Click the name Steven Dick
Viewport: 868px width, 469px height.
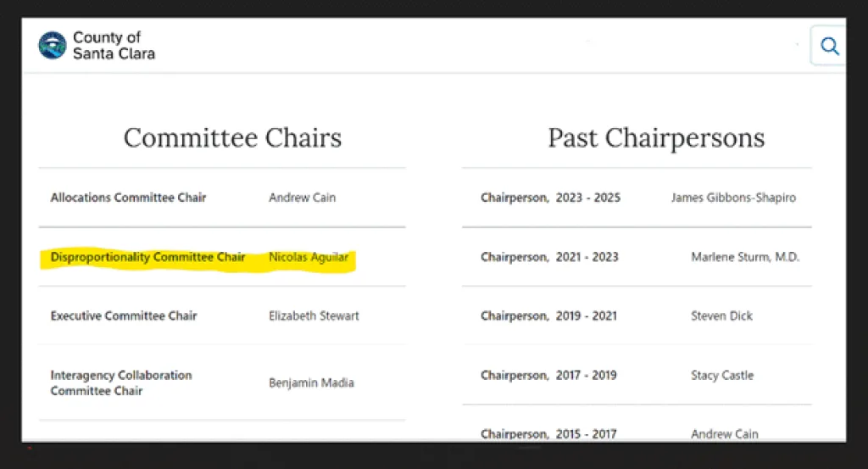click(721, 315)
